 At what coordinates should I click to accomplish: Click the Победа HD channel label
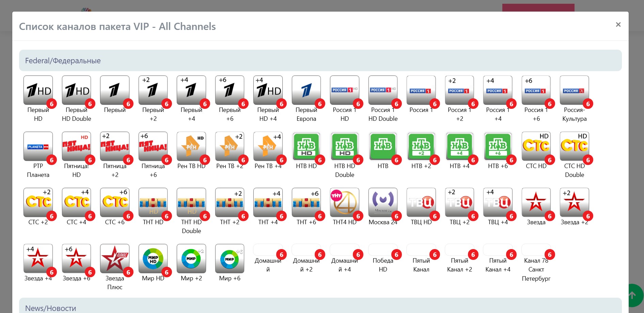[383, 265]
